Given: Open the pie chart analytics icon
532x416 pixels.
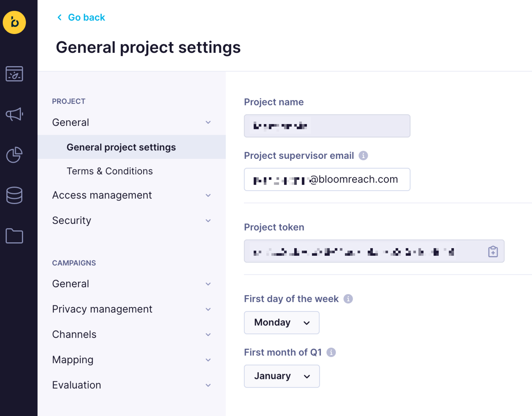Looking at the screenshot, I should (x=14, y=155).
